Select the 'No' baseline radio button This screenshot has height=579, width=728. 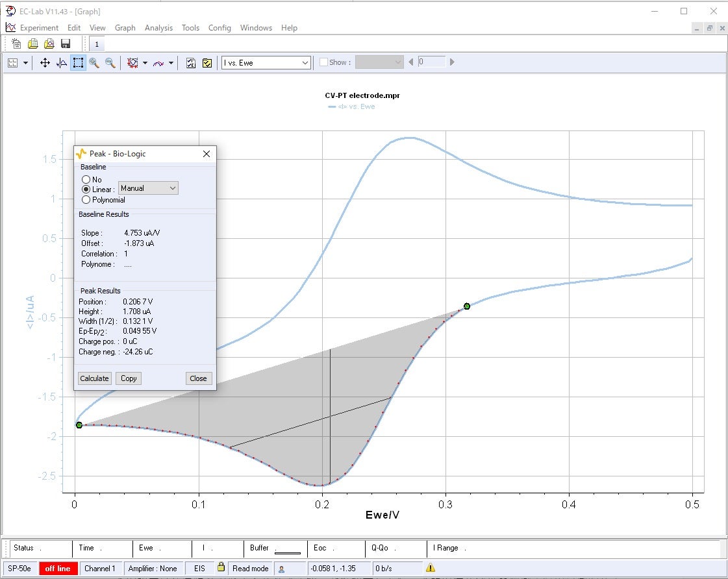click(x=86, y=179)
